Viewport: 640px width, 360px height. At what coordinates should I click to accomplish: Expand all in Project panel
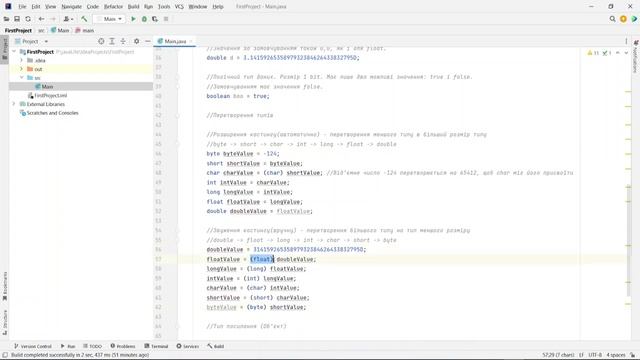click(112, 41)
